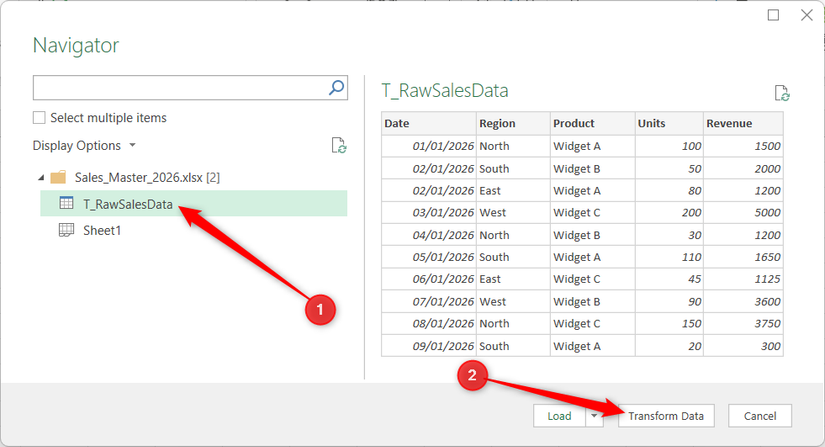Viewport: 825px width, 447px height.
Task: Click the Revenue cell 300
Action: pos(743,346)
